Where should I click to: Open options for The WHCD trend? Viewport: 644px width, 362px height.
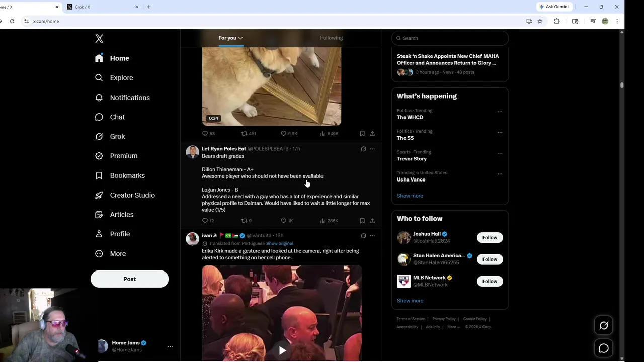[x=500, y=112]
